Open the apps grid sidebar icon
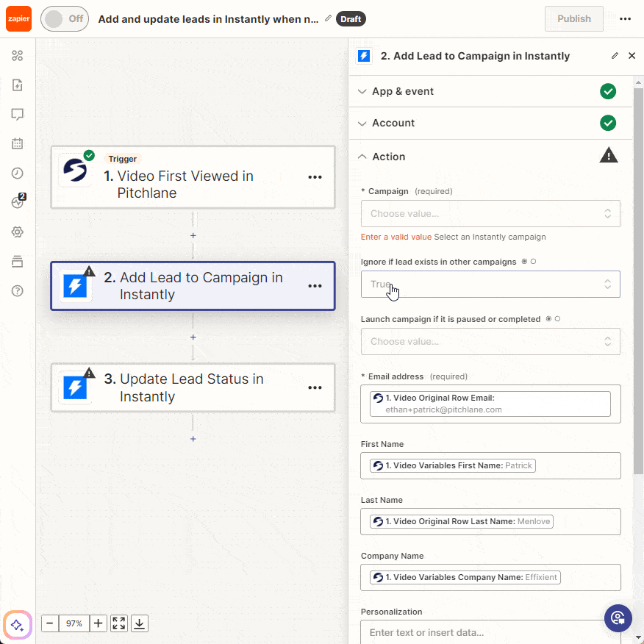Screen dimensions: 644x644 (x=17, y=55)
